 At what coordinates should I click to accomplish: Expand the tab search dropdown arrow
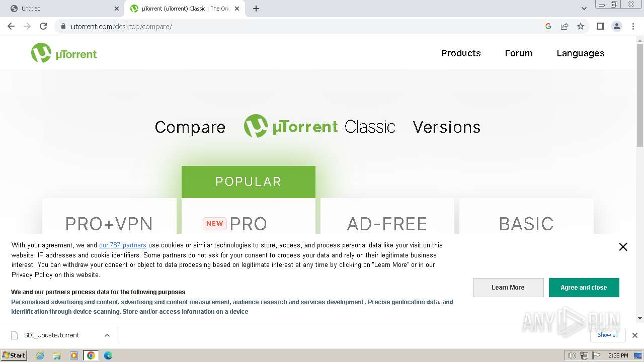(584, 9)
